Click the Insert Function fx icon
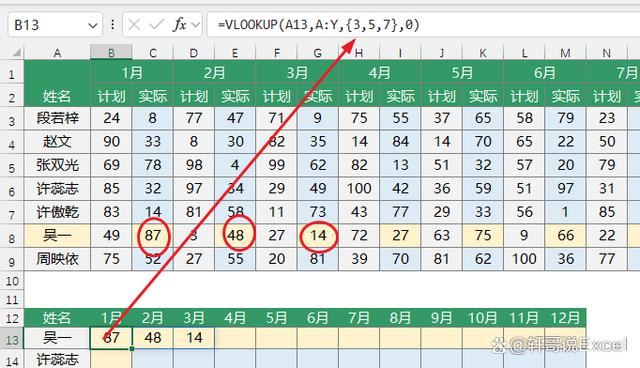Image resolution: width=640 pixels, height=368 pixels. [180, 25]
